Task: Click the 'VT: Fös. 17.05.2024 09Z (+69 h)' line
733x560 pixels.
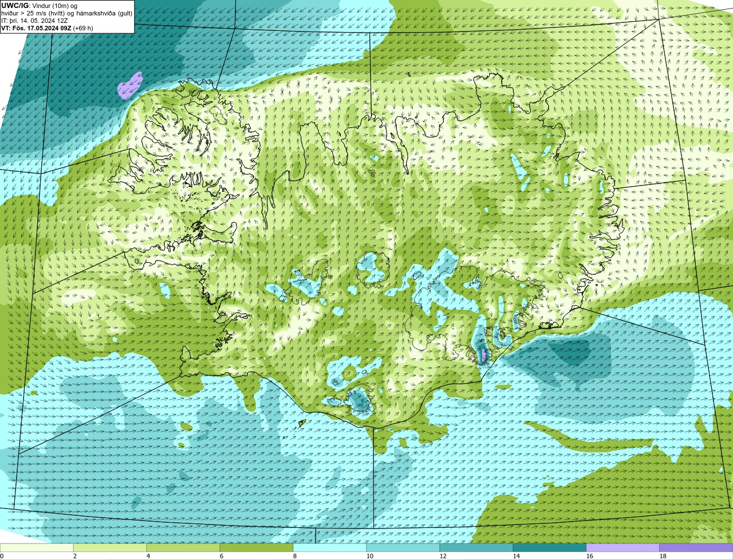Action: point(47,27)
